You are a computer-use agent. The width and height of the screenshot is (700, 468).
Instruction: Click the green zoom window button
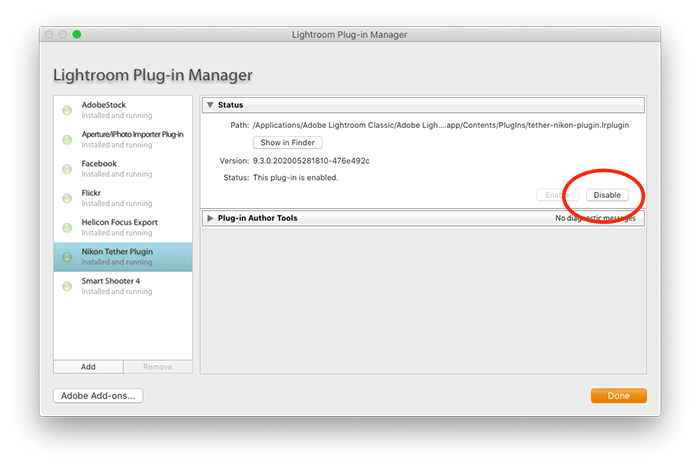coord(77,34)
